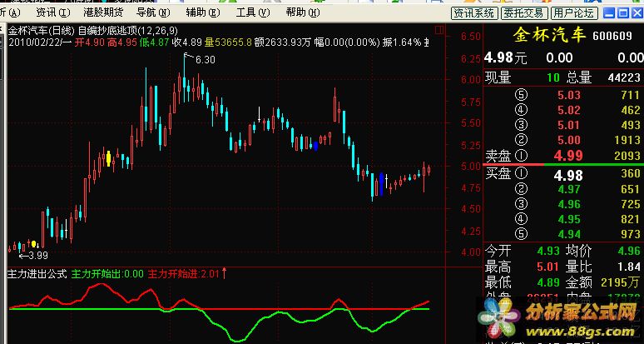Click the 开4.90 open price value
Viewport: 644px width, 344px height.
pyautogui.click(x=90, y=42)
